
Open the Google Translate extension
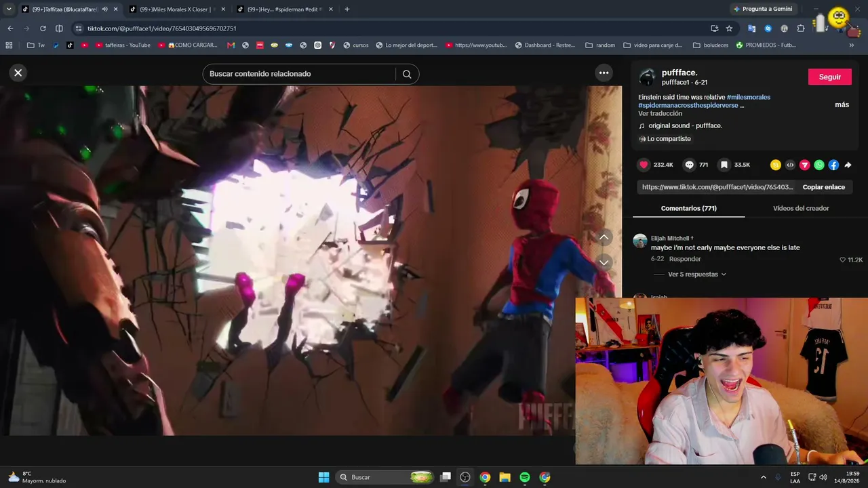[751, 28]
